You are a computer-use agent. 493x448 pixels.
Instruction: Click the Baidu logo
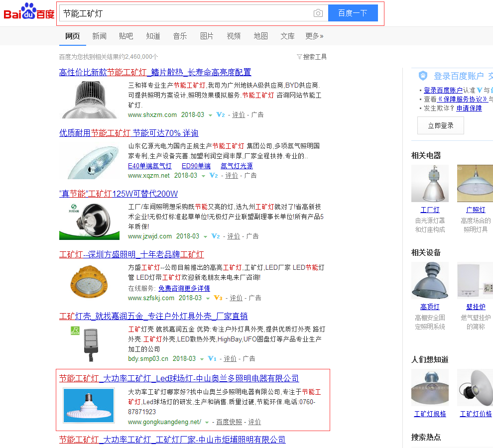[29, 12]
